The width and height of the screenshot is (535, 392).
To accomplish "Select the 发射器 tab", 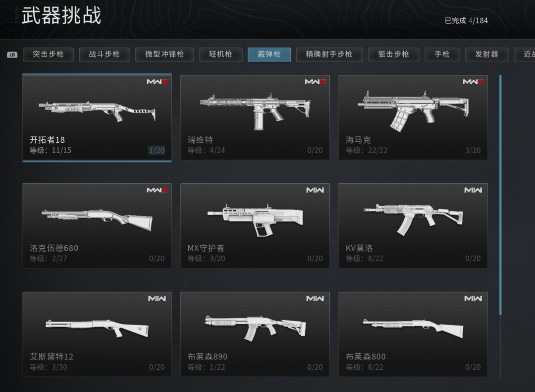I will pos(487,55).
